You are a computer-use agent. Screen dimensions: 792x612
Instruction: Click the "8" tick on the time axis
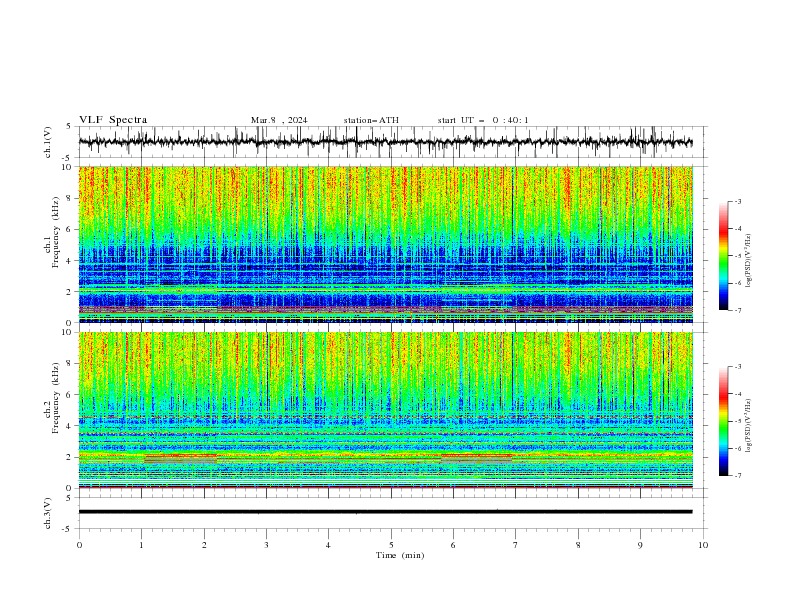coord(578,545)
